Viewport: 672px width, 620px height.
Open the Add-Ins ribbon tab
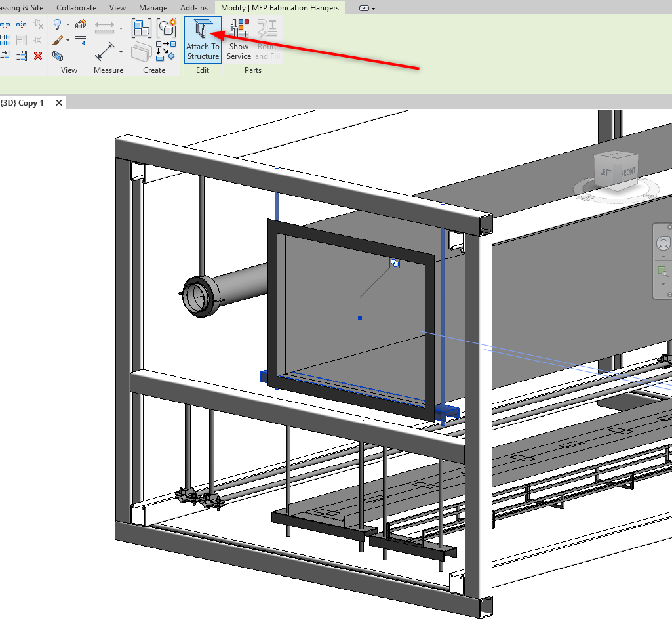tap(193, 8)
